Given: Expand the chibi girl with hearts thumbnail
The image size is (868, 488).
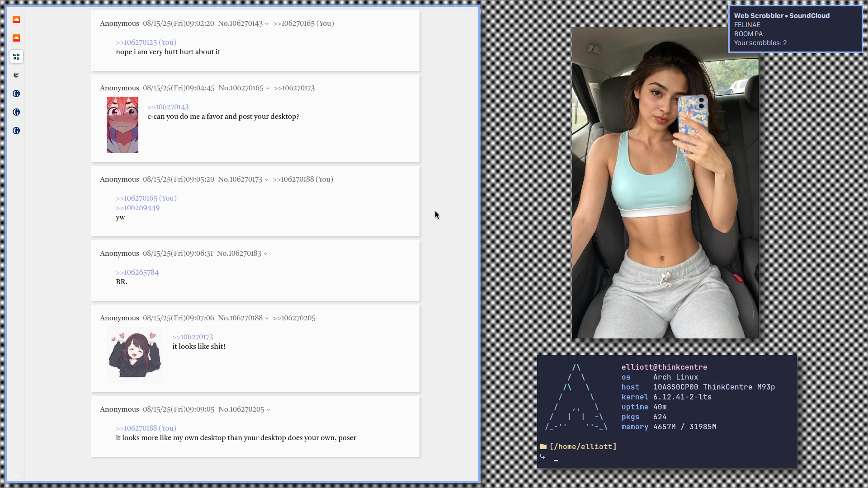Looking at the screenshot, I should 135,355.
